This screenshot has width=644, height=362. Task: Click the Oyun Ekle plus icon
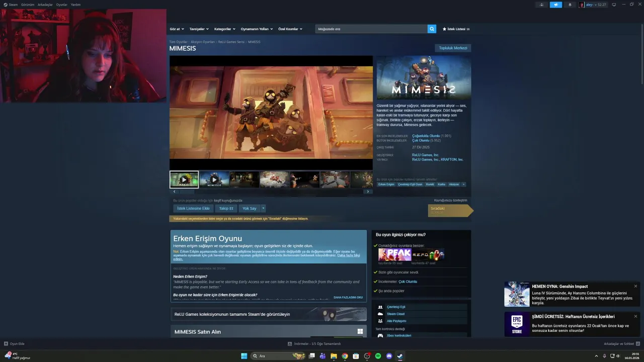(6, 344)
